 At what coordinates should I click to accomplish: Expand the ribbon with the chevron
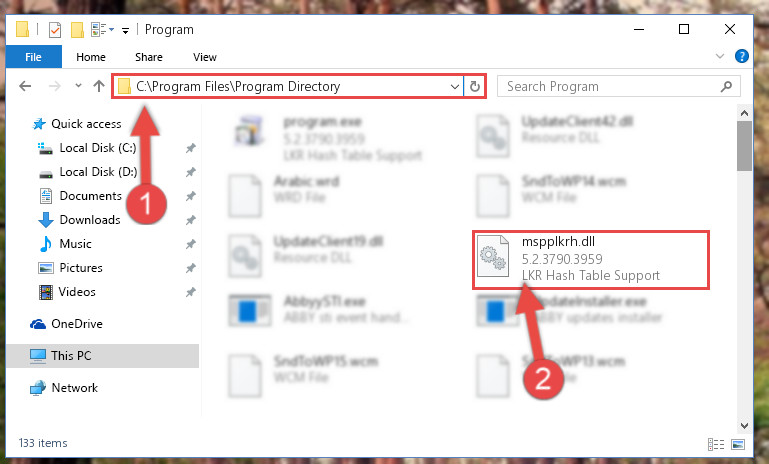719,56
